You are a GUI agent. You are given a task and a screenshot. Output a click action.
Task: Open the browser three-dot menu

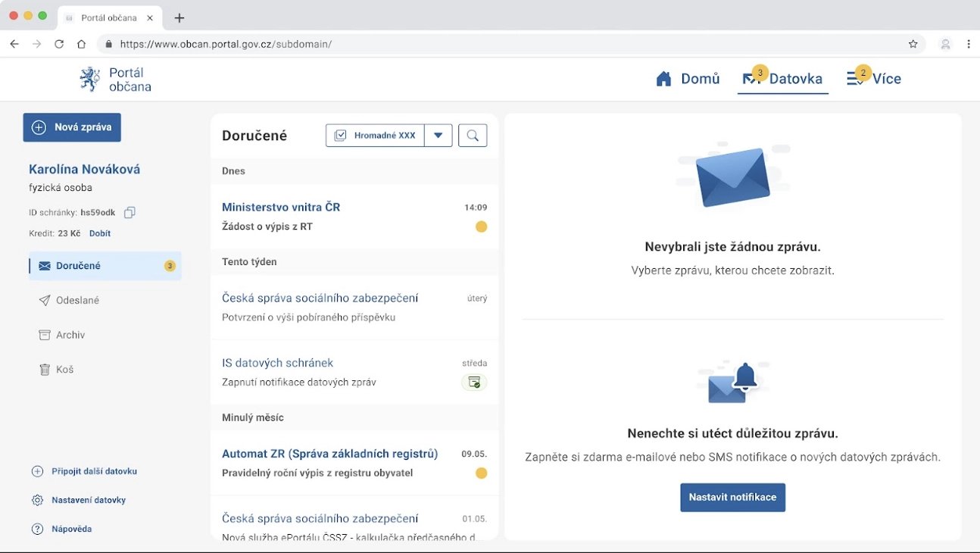click(969, 44)
